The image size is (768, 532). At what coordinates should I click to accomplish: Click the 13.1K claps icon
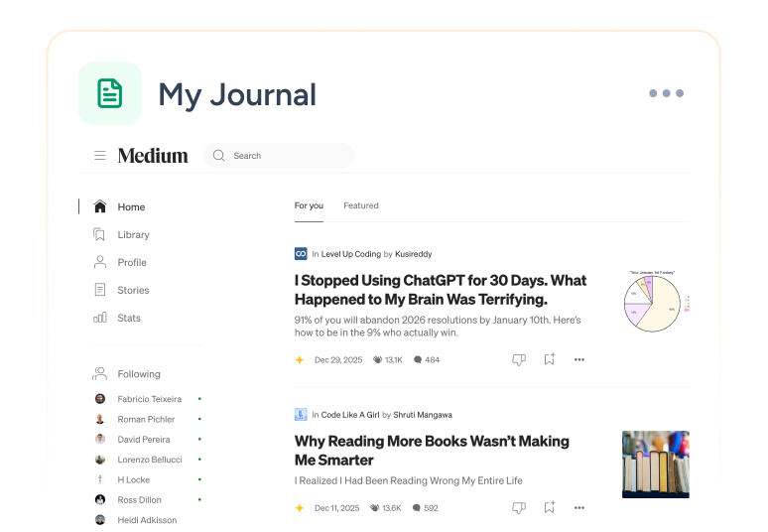pos(377,359)
